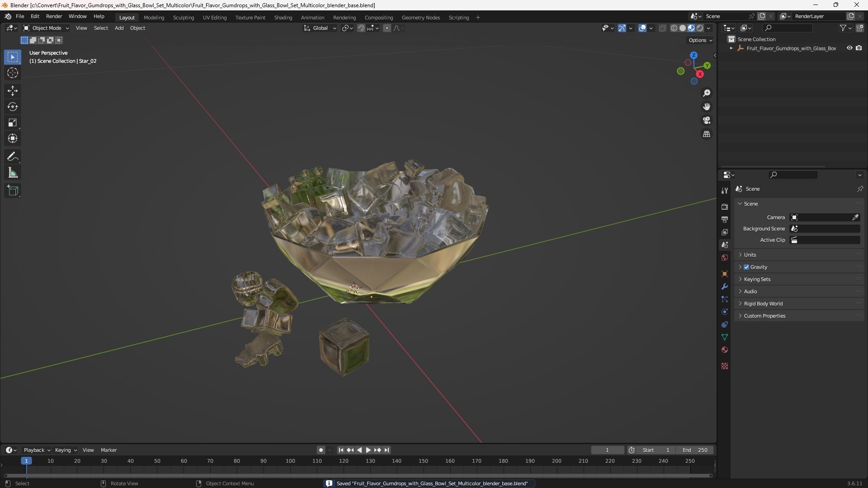Open the File menu
Screen dimensions: 868x488
pos(20,16)
